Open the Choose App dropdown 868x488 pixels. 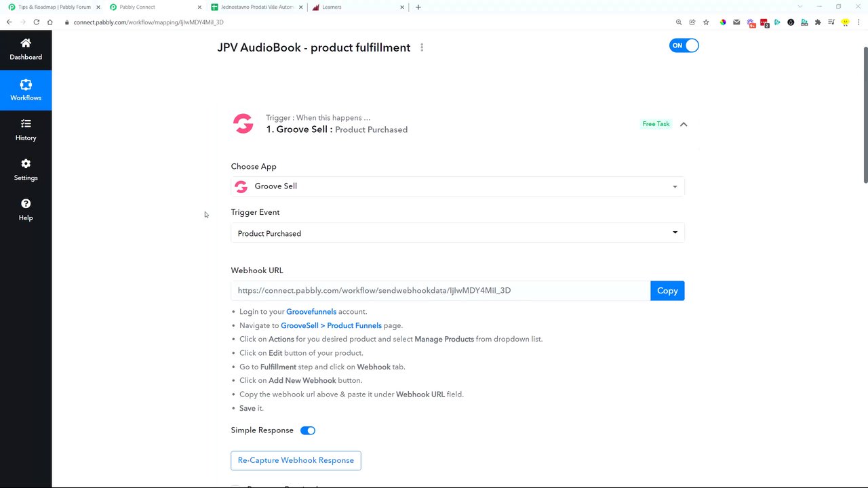457,186
